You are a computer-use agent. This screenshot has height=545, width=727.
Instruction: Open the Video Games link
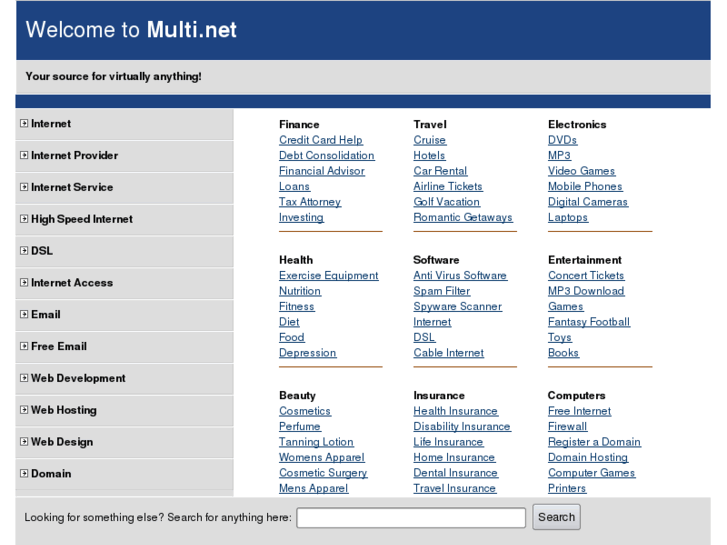tap(581, 171)
